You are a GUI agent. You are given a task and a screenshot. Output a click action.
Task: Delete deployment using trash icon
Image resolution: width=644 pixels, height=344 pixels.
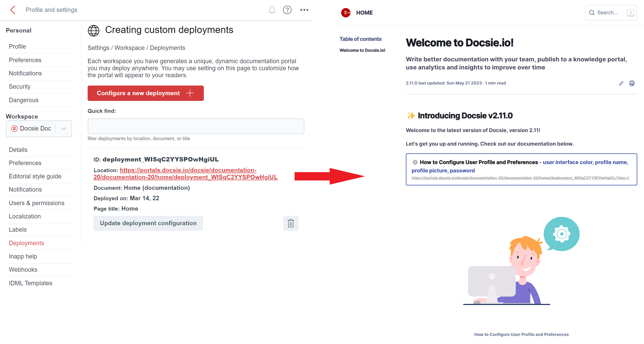click(x=291, y=223)
